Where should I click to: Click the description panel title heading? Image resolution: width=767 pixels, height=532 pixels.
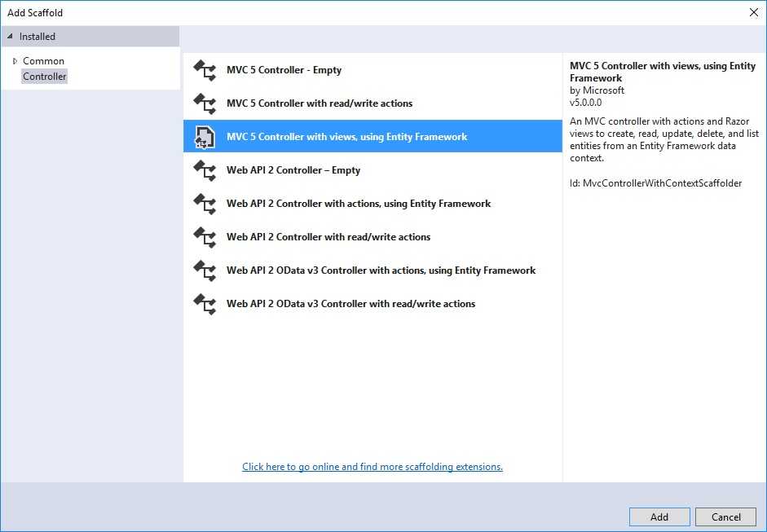click(x=663, y=72)
